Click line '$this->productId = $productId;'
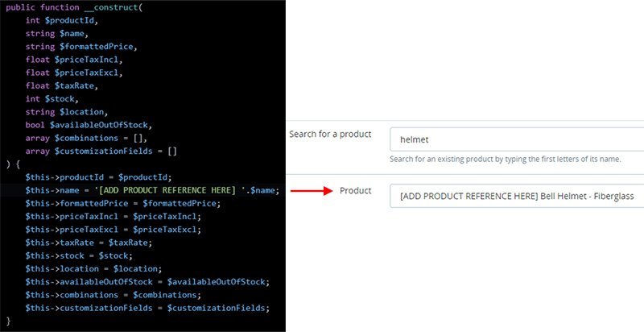Image resolution: width=644 pixels, height=332 pixels. (98, 177)
